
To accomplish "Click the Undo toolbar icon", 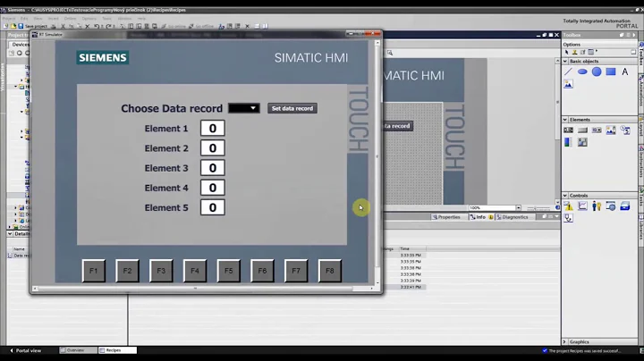I will point(96,26).
